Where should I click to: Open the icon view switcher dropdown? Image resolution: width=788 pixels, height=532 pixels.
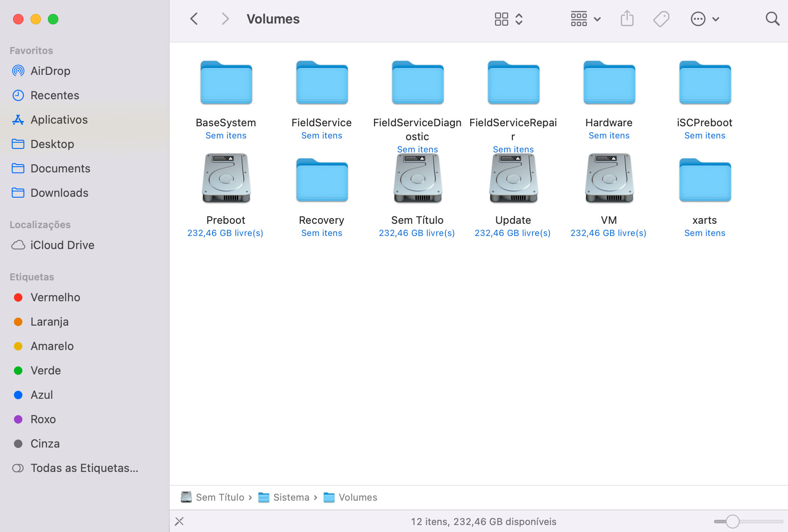click(x=508, y=19)
